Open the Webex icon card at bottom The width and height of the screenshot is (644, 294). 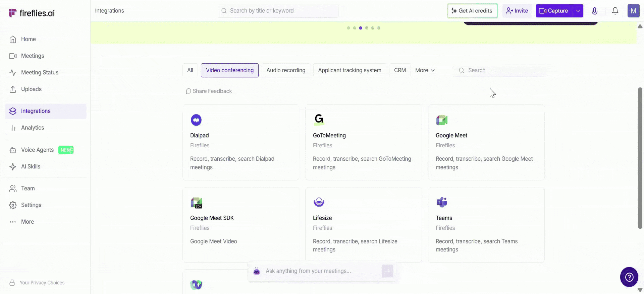click(196, 285)
